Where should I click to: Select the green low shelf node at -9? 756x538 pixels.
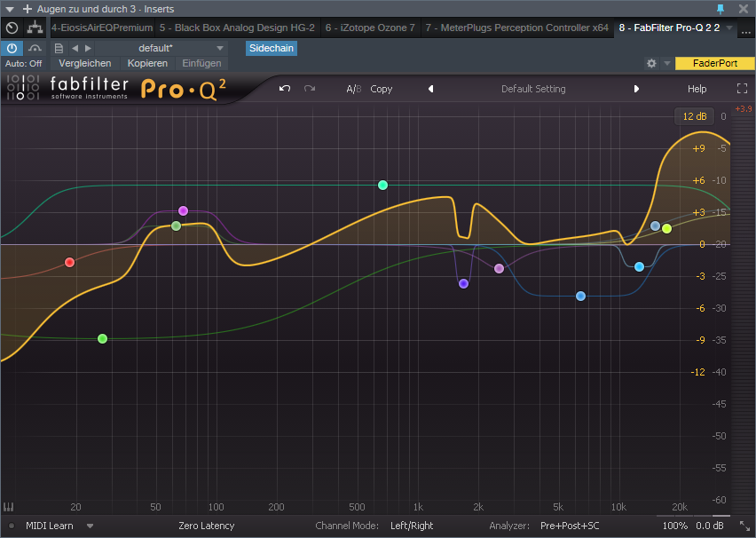pos(102,339)
